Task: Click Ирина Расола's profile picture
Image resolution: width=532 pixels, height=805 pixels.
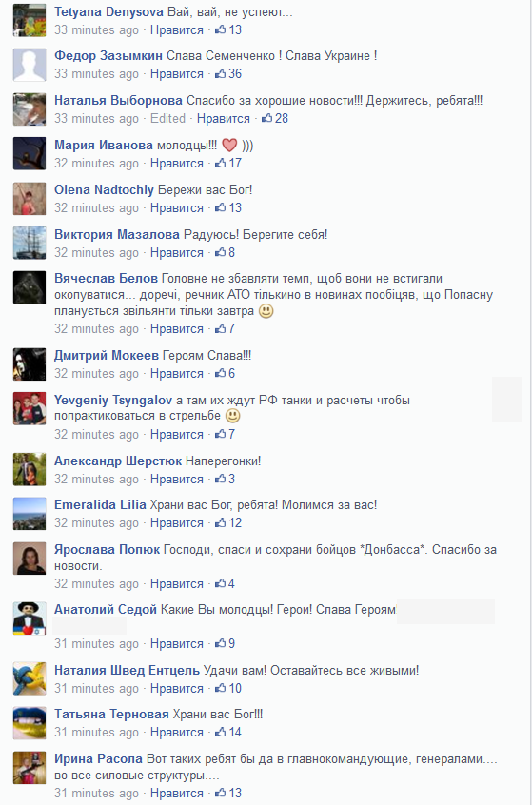Action: 30,768
